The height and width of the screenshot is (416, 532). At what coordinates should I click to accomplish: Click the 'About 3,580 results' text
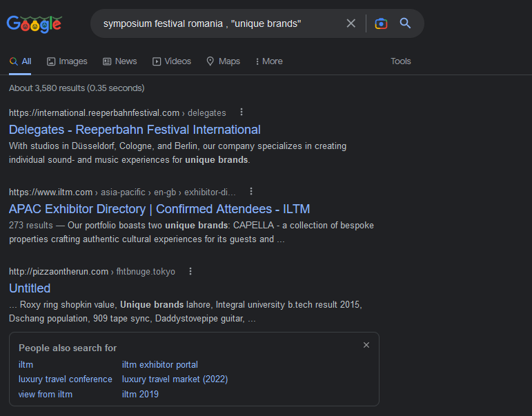pyautogui.click(x=77, y=88)
